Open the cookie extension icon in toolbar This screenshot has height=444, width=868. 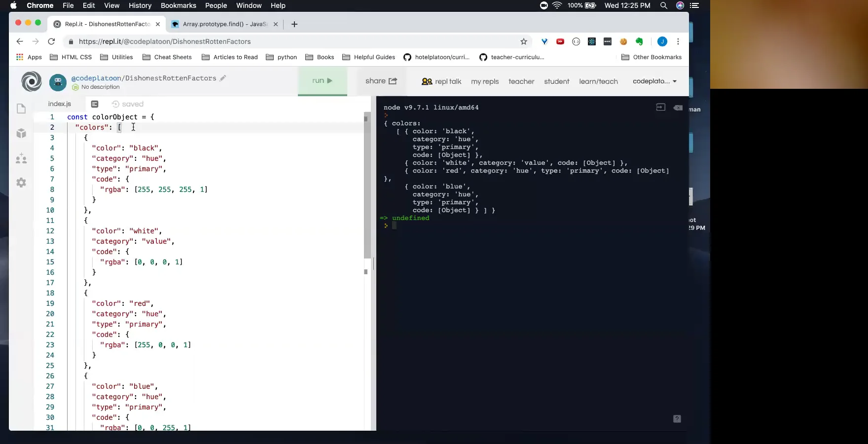(623, 42)
